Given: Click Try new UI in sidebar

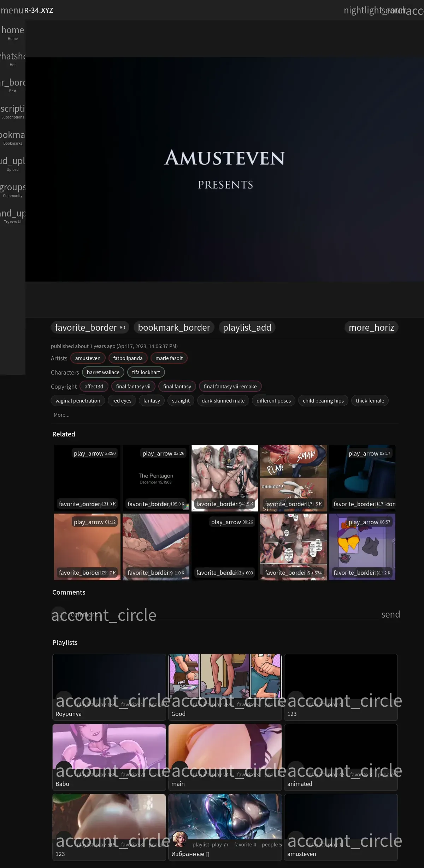Looking at the screenshot, I should pyautogui.click(x=13, y=216).
